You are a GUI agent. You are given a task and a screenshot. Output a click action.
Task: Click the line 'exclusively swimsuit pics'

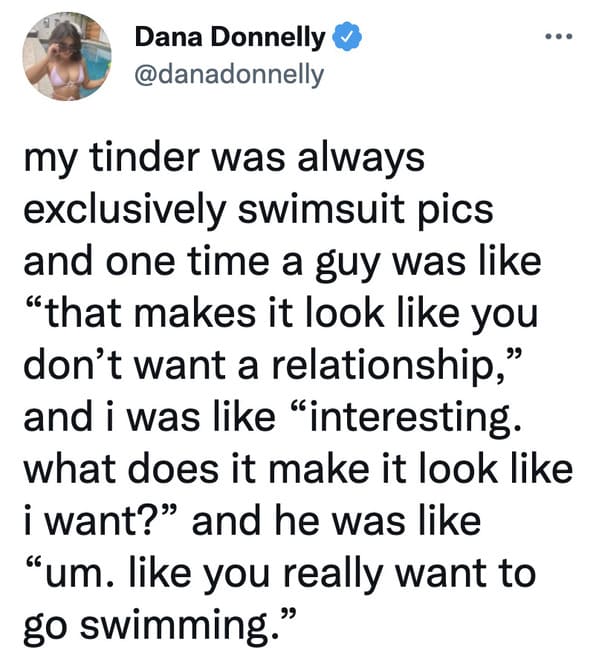tap(259, 210)
